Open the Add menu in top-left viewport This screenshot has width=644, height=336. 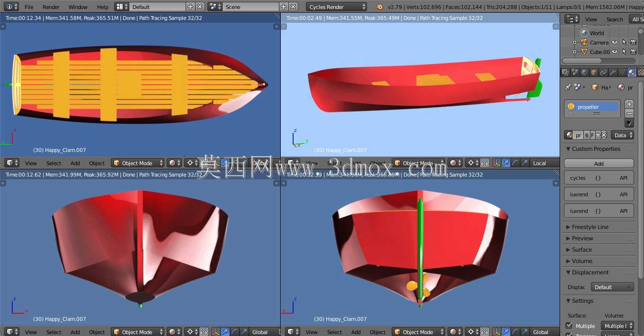(75, 163)
